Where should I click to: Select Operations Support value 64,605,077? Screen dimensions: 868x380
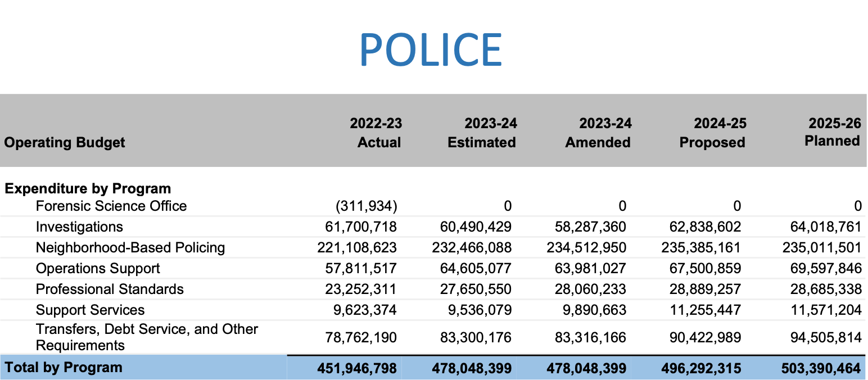point(476,269)
